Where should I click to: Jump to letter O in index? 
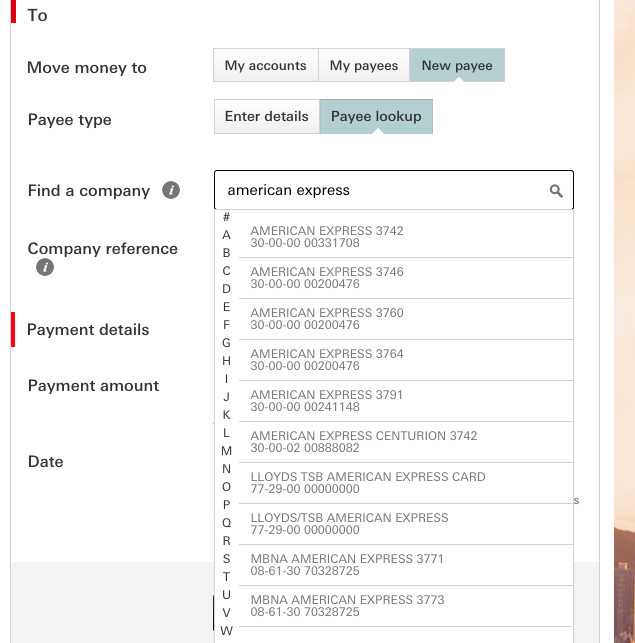[x=226, y=487]
